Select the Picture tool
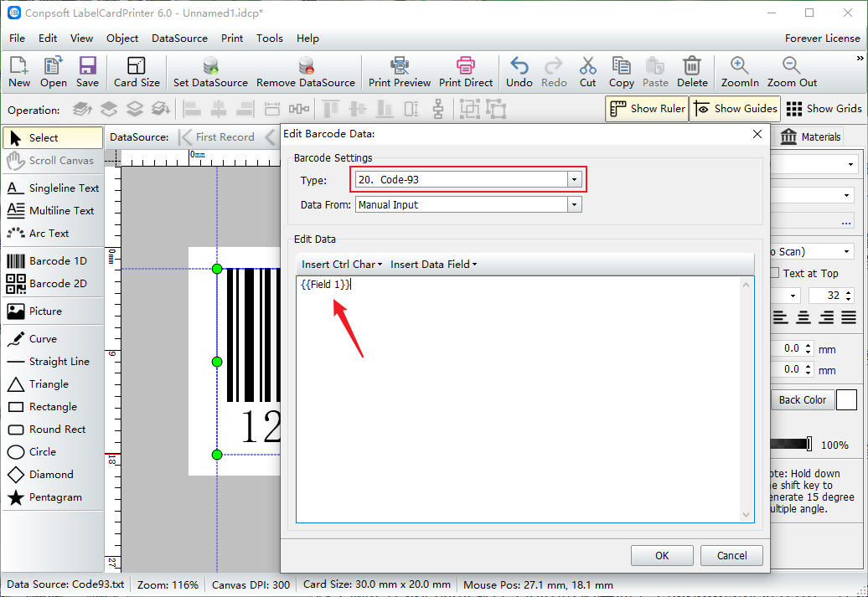Viewport: 868px width, 597px height. (53, 311)
